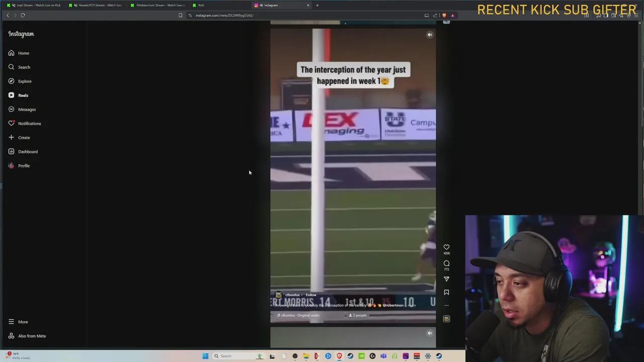This screenshot has width=644, height=362.
Task: Share the reel via the paper plane icon
Action: [446, 279]
